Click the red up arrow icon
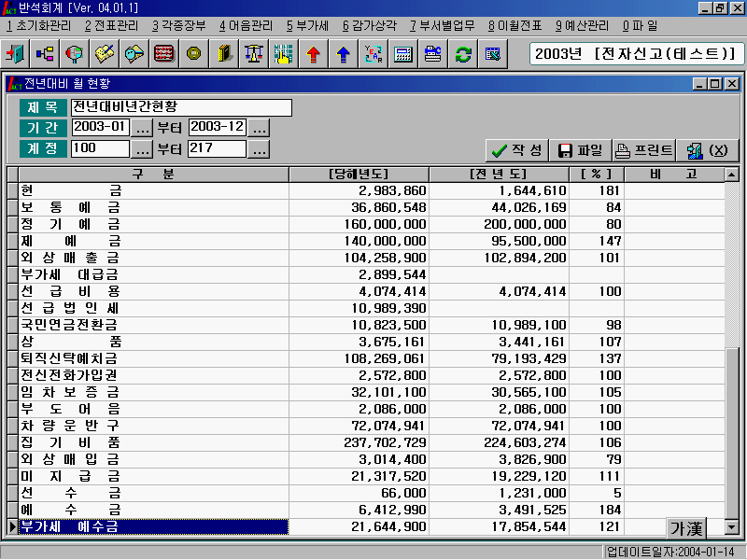 313,53
